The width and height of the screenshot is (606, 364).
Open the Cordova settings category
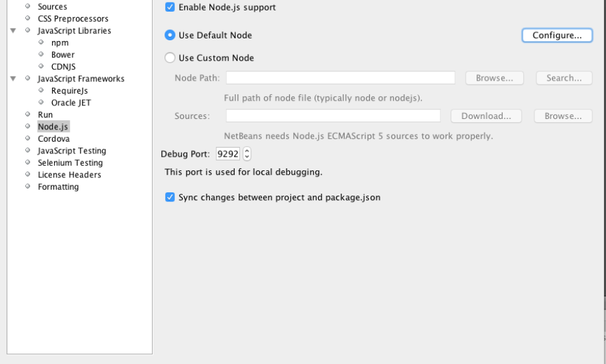(53, 139)
